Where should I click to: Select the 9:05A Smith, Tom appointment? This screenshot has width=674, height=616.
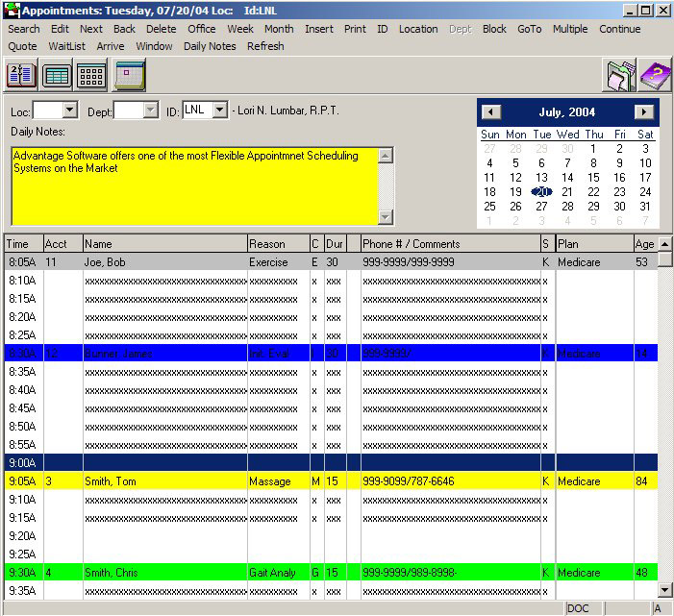(331, 481)
